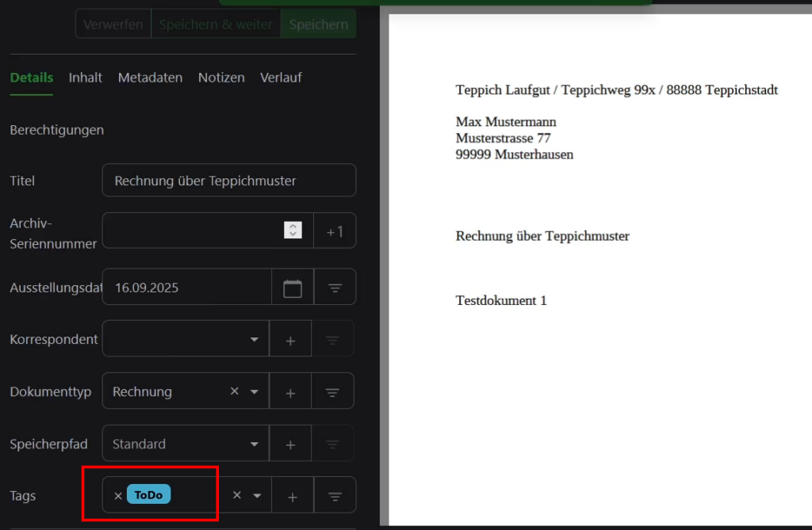Image resolution: width=812 pixels, height=530 pixels.
Task: Open the Notizen tab
Action: pyautogui.click(x=222, y=78)
